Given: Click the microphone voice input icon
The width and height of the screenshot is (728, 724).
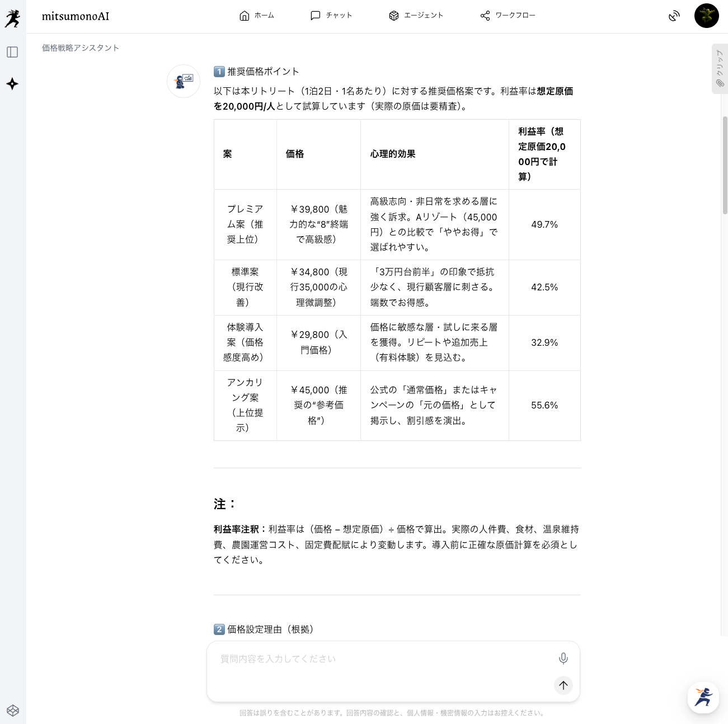Looking at the screenshot, I should 563,659.
